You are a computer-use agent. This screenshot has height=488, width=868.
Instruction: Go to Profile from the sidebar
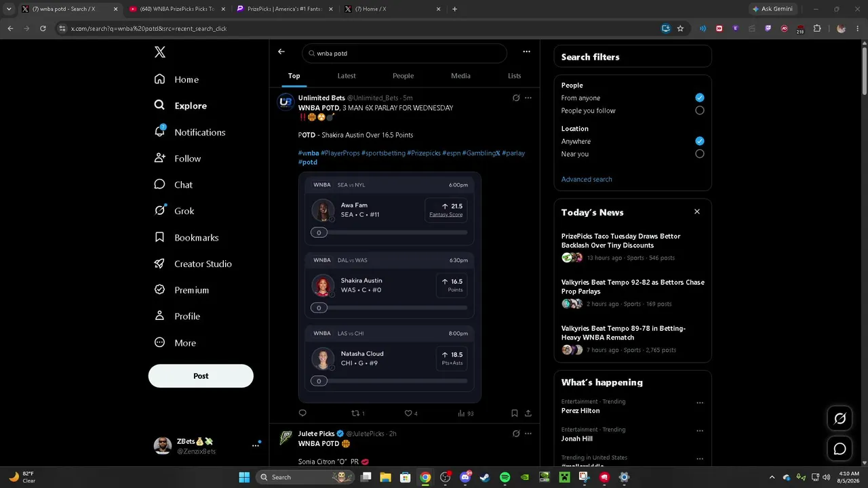[x=177, y=317]
